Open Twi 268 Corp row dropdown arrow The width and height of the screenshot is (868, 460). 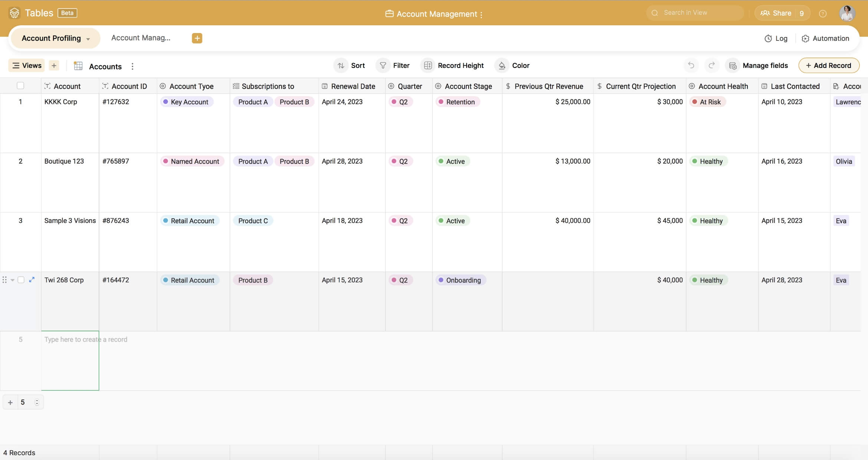tap(13, 280)
